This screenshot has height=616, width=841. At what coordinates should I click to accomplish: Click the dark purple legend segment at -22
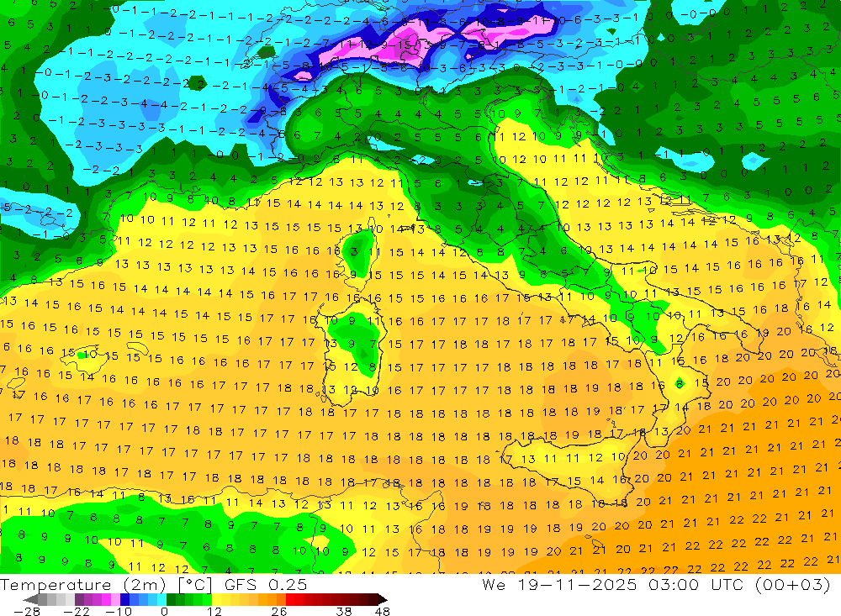[79, 599]
